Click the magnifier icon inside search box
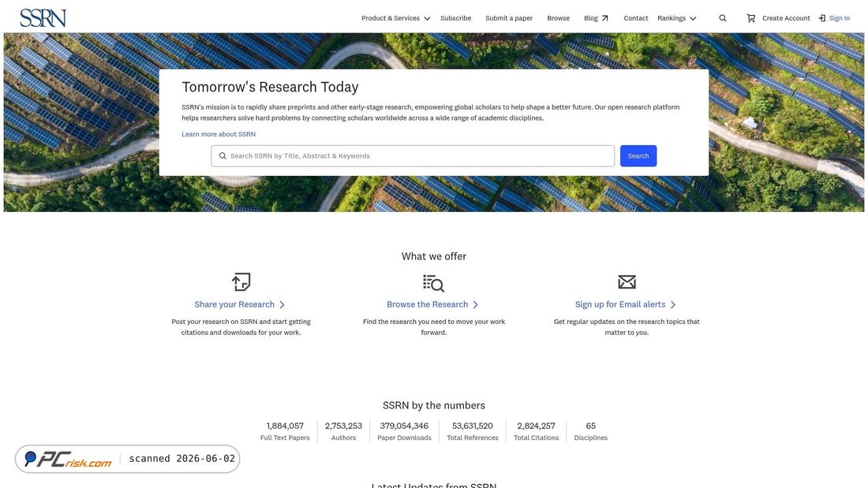 [223, 156]
